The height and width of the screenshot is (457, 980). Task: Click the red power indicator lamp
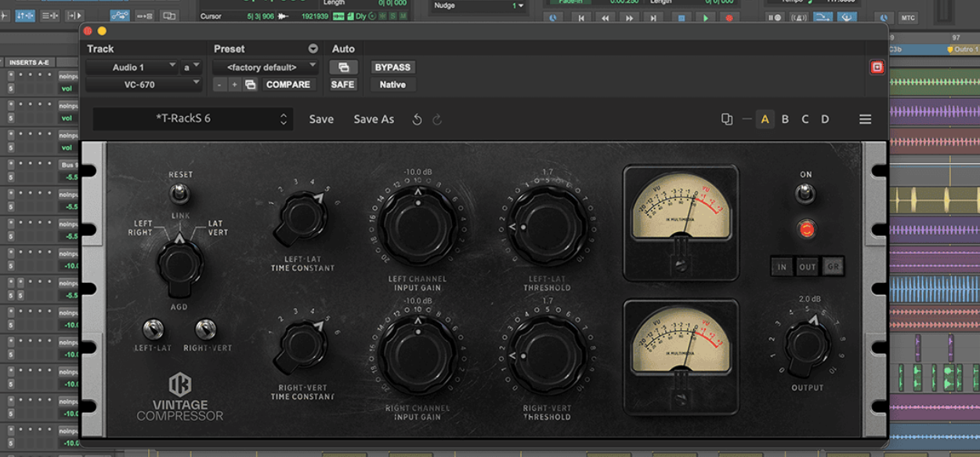point(805,230)
